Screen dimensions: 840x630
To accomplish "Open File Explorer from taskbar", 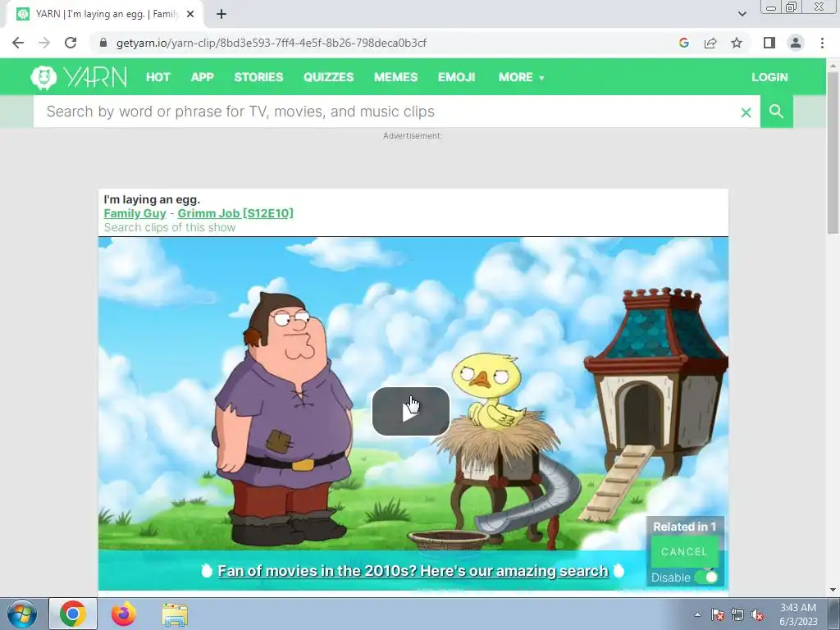I will pyautogui.click(x=175, y=614).
